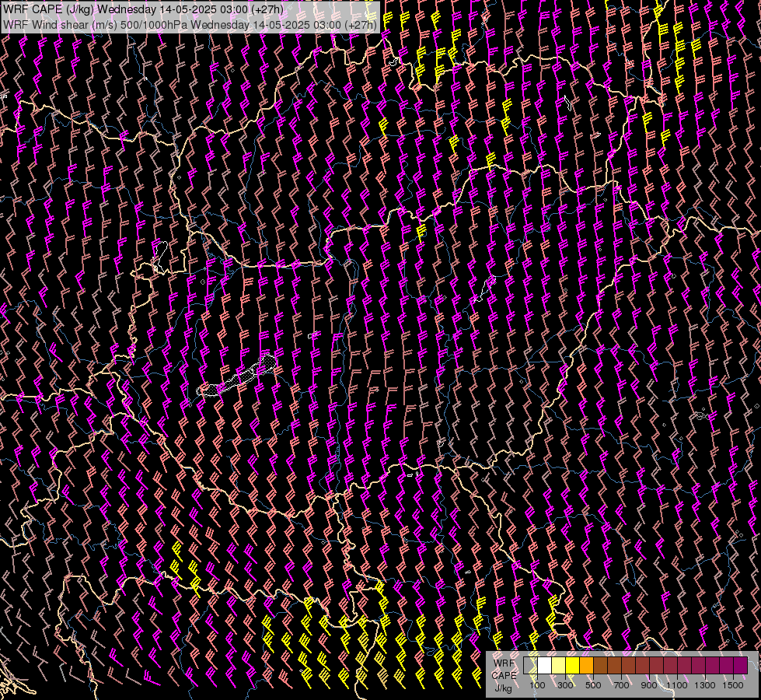Click the legend label 700
The height and width of the screenshot is (700, 761).
coord(621,685)
